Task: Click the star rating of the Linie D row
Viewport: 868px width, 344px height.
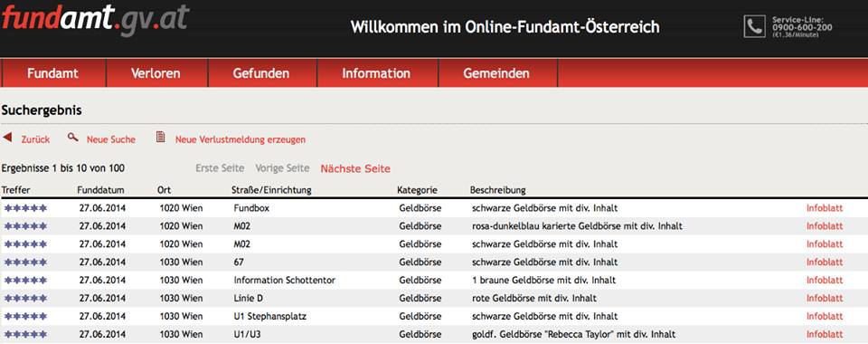Action: (x=25, y=299)
